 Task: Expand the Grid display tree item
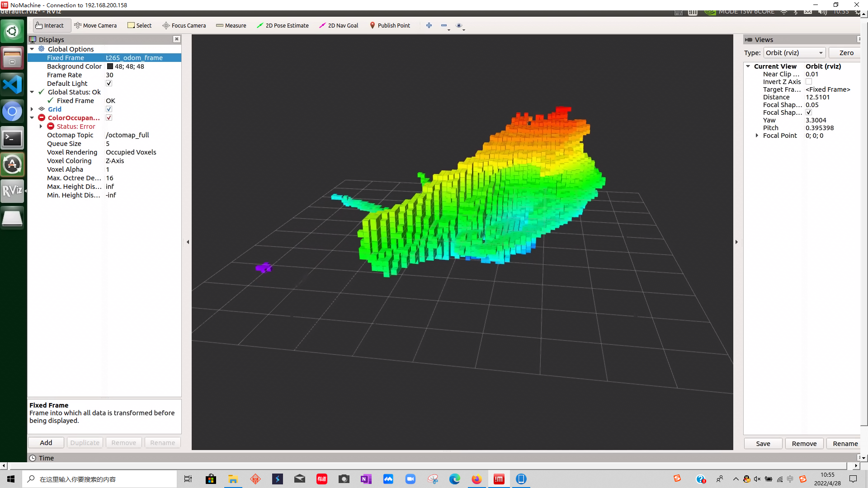pos(32,109)
